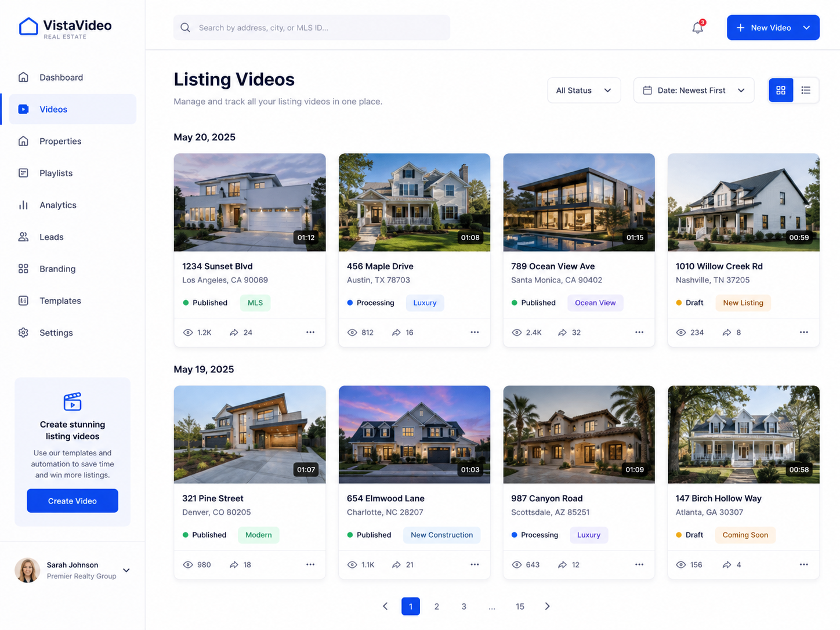Image resolution: width=840 pixels, height=630 pixels.
Task: Open more options for 987 Canyon Road
Action: pyautogui.click(x=639, y=564)
